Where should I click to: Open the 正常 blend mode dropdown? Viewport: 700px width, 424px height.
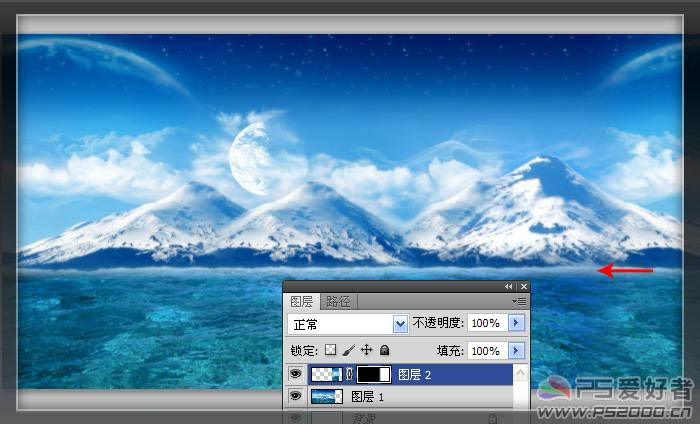coord(400,324)
